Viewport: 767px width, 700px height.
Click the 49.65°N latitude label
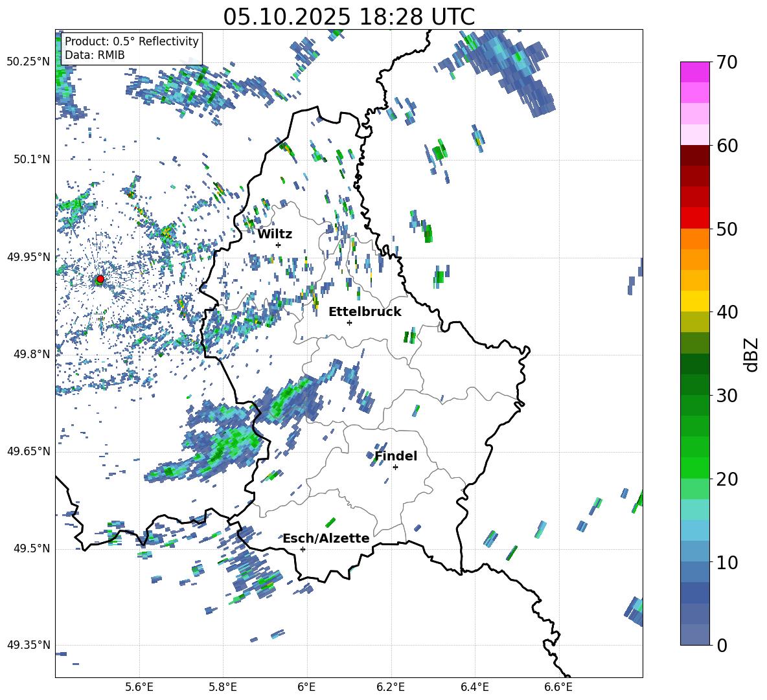click(28, 451)
